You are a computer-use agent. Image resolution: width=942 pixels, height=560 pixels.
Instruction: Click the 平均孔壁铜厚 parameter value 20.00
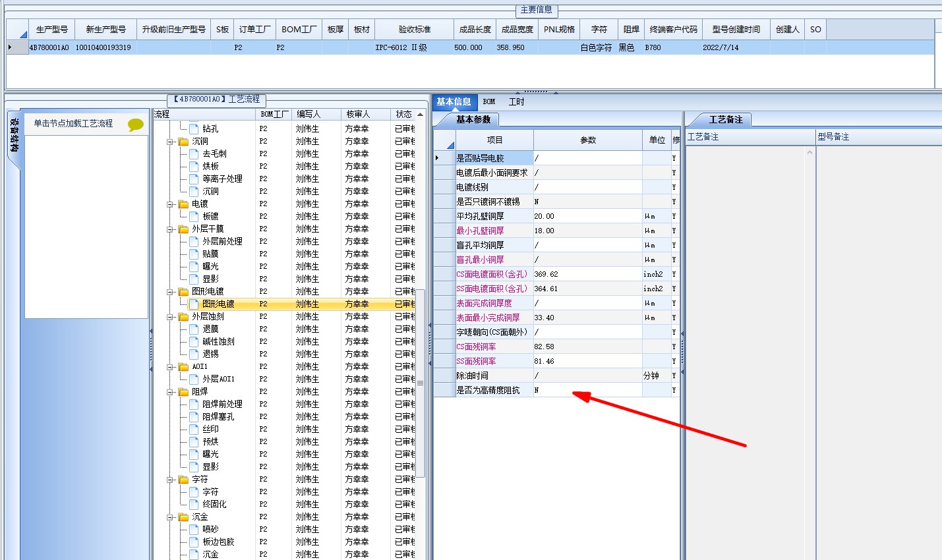pyautogui.click(x=587, y=216)
